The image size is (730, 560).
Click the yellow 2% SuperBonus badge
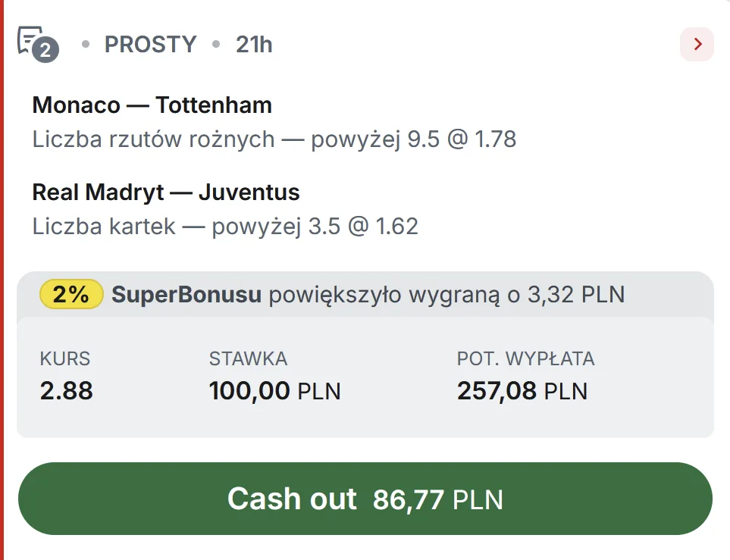71,294
